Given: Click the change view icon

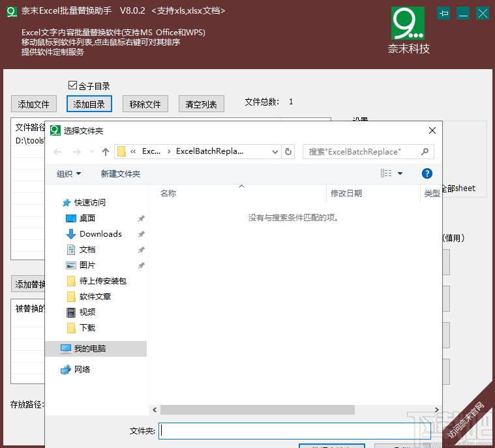Looking at the screenshot, I should (x=386, y=173).
